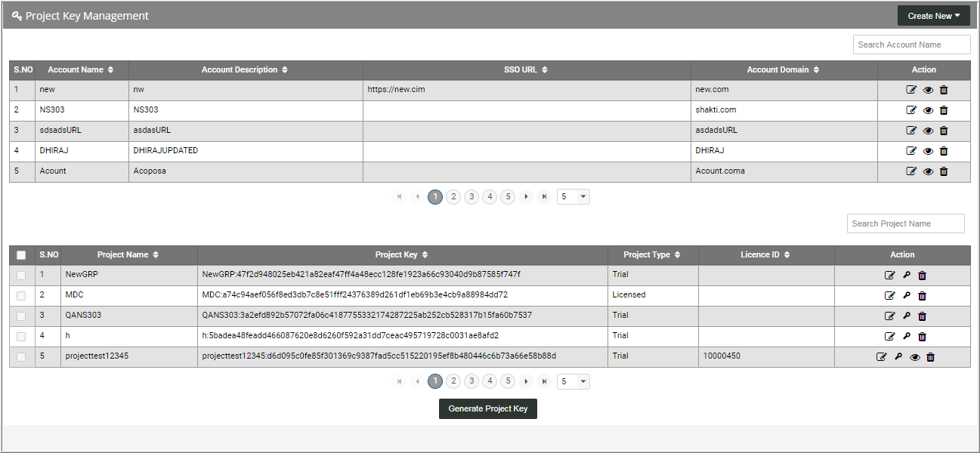Go to page 3 of accounts
The height and width of the screenshot is (453, 980).
[x=471, y=197]
